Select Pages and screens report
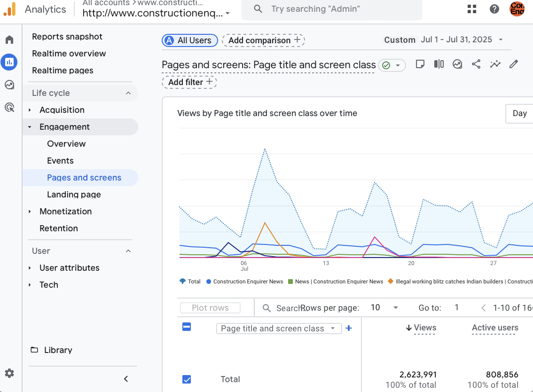 click(84, 178)
